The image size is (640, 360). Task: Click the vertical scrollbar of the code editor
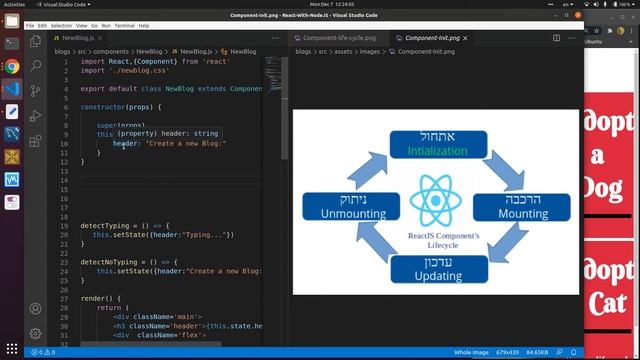[285, 108]
